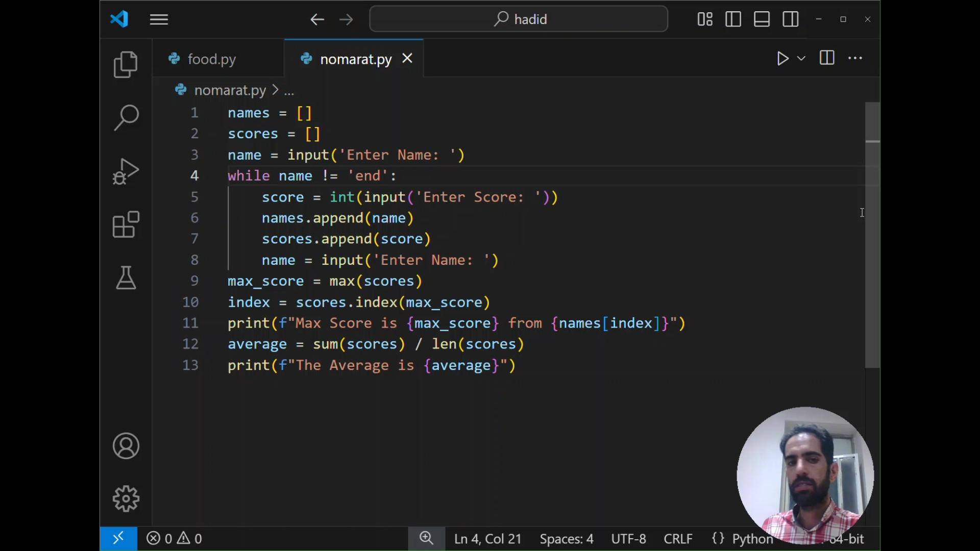
Task: Open the hamburger application menu
Action: coord(159,19)
